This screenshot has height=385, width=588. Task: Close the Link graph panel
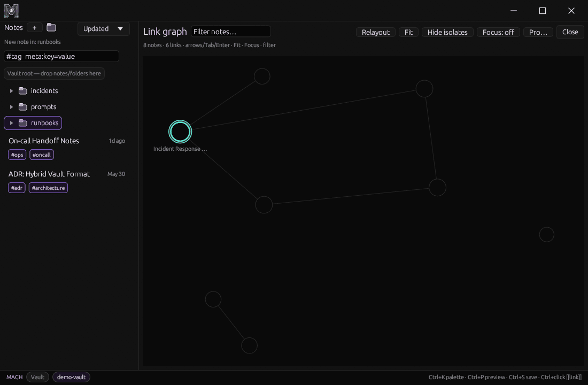click(x=570, y=32)
